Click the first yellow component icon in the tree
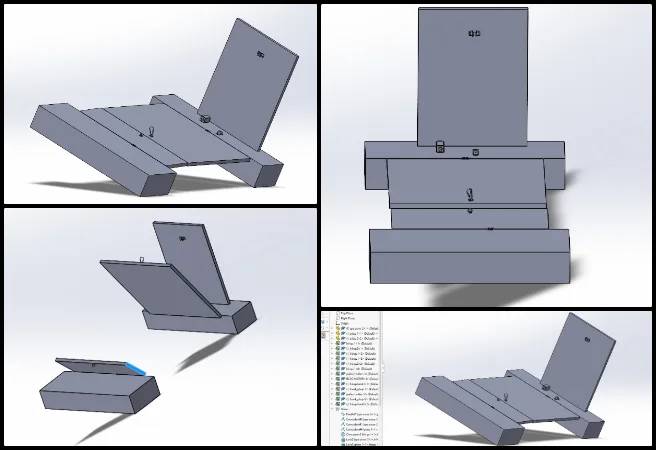The width and height of the screenshot is (656, 450). (338, 328)
